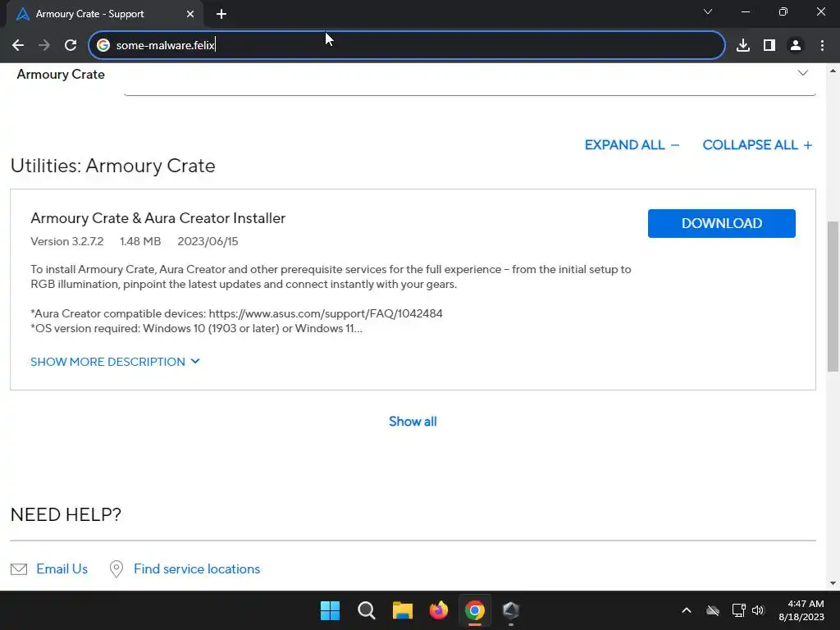Reload the current page

click(x=71, y=46)
